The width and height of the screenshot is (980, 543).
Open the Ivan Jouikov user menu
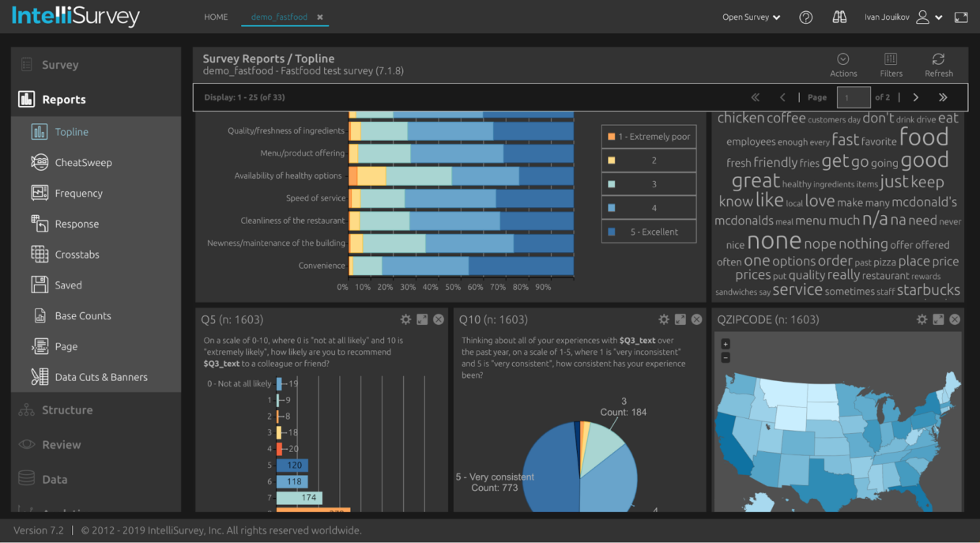click(x=903, y=17)
